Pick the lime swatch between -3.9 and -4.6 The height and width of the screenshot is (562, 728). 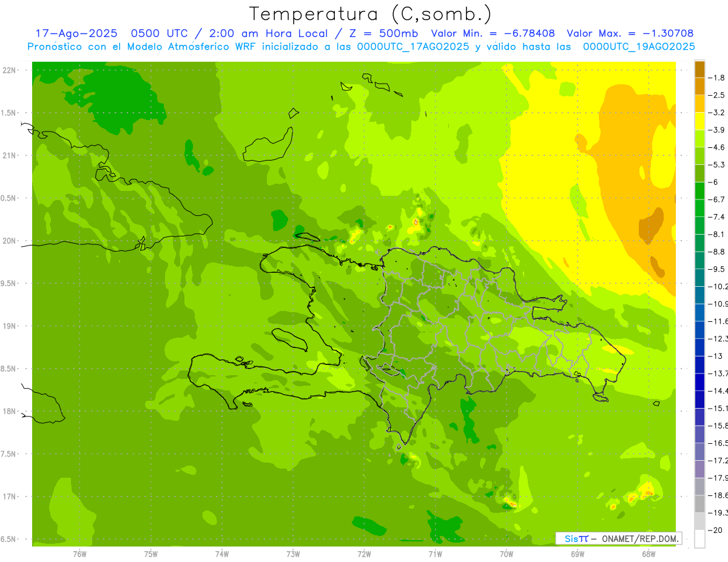click(x=699, y=139)
